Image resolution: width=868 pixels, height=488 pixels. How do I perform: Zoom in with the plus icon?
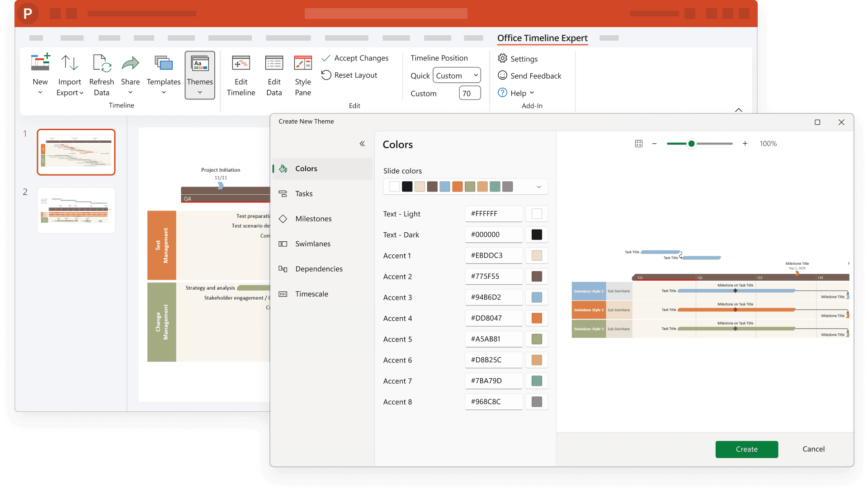click(745, 144)
